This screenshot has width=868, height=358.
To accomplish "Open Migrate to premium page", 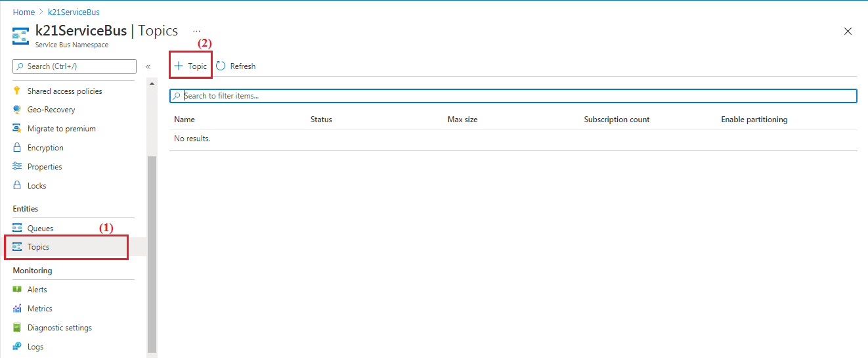I will 62,129.
